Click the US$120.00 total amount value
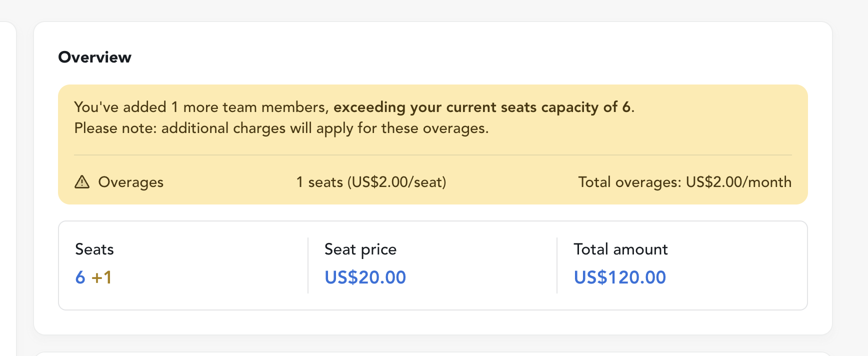 pyautogui.click(x=619, y=277)
